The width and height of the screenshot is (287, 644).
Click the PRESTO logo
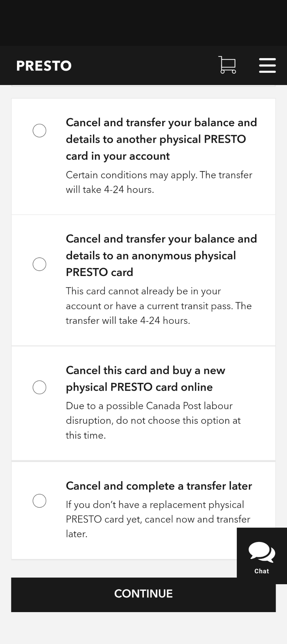click(x=44, y=66)
